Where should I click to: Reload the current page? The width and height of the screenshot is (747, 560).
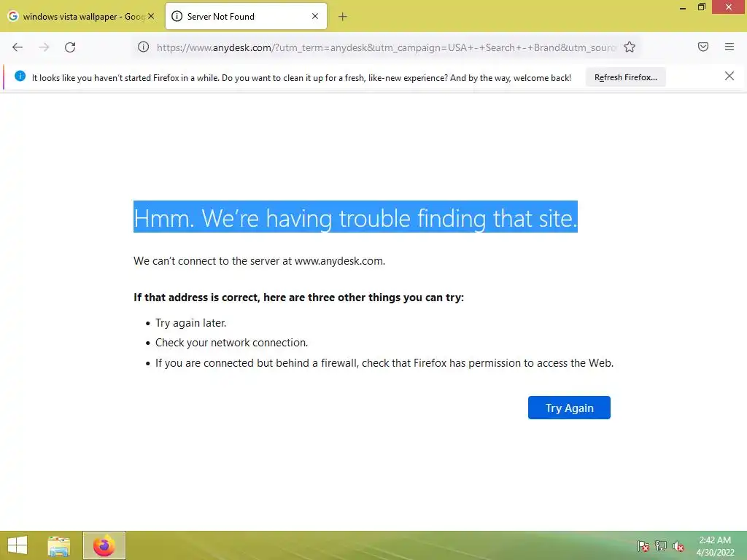pos(70,47)
